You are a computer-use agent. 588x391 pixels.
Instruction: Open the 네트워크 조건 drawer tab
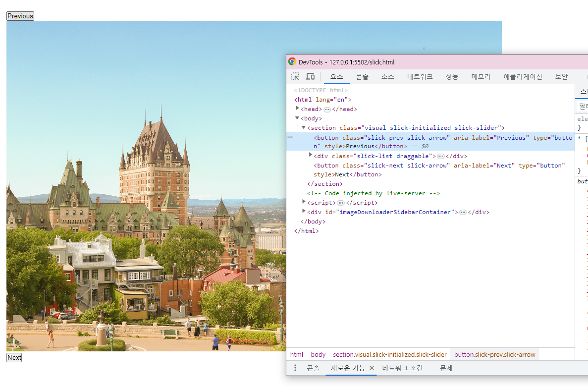(402, 368)
